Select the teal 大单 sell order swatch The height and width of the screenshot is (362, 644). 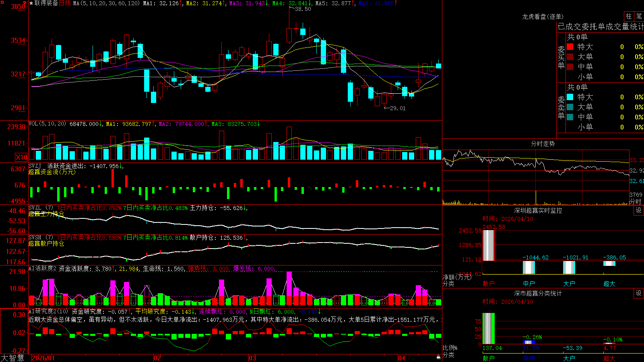570,107
